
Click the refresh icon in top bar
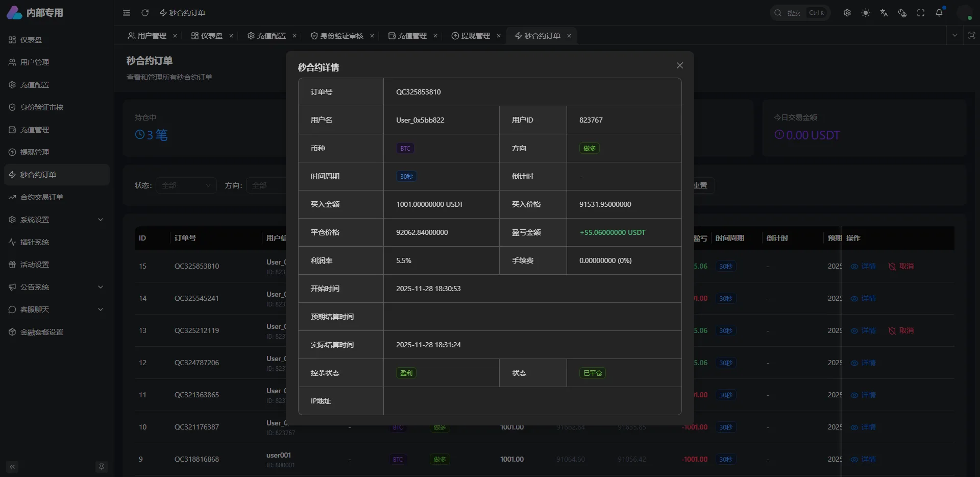pyautogui.click(x=145, y=13)
